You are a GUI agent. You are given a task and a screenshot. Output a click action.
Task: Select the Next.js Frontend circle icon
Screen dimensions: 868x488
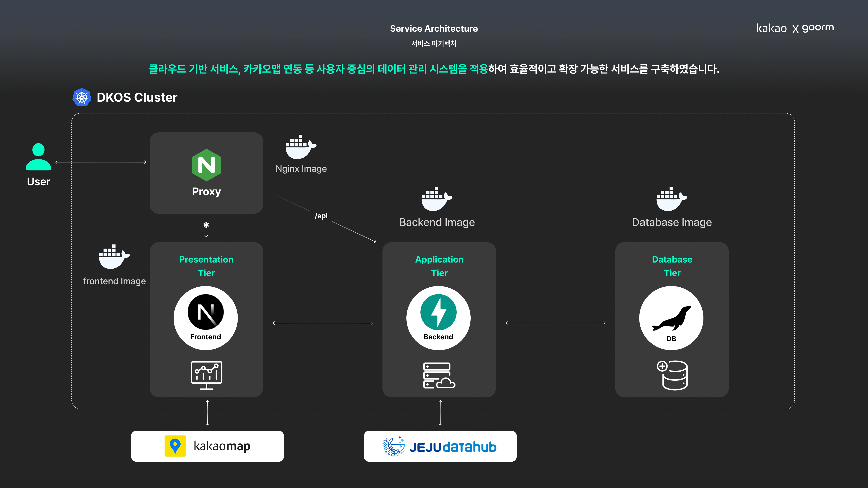[x=205, y=318]
